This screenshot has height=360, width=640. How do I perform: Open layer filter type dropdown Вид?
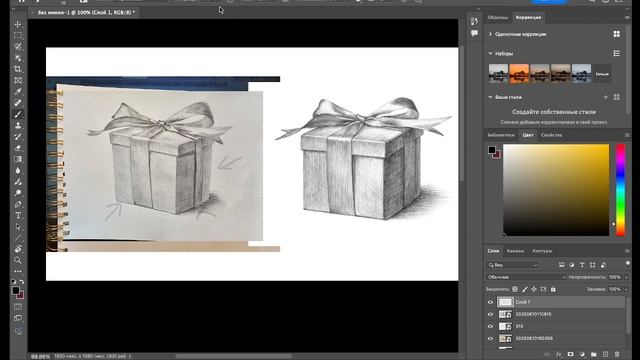pos(513,265)
